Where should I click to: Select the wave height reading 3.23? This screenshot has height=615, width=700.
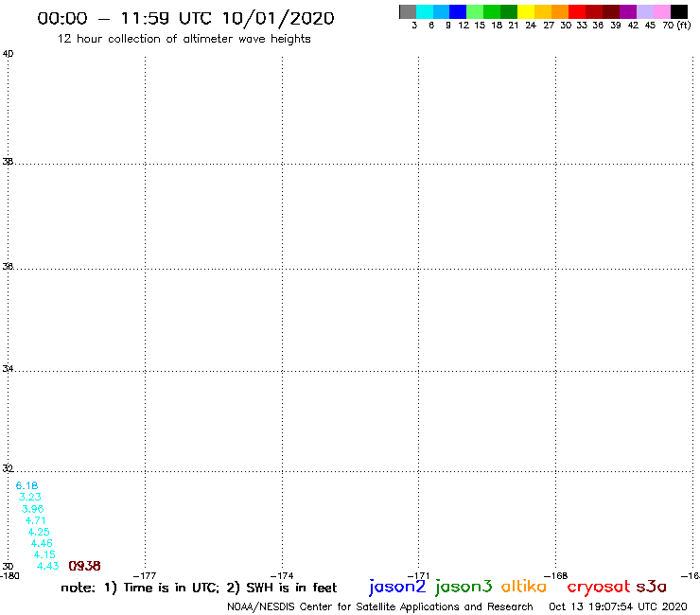(30, 497)
